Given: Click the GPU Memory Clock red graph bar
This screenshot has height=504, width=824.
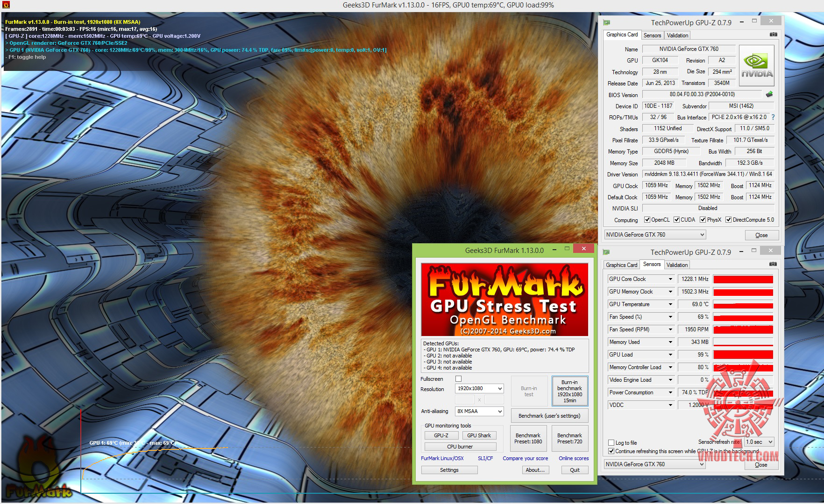Looking at the screenshot, I should (743, 292).
